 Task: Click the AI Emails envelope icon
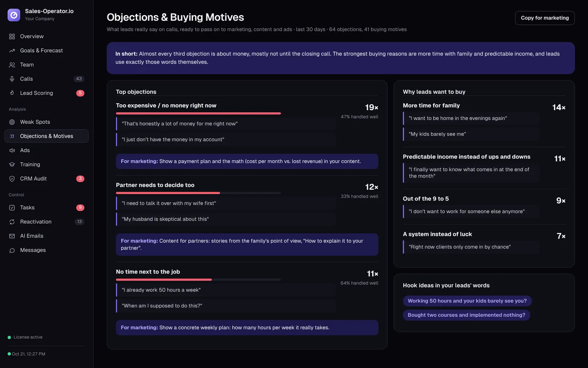12,236
